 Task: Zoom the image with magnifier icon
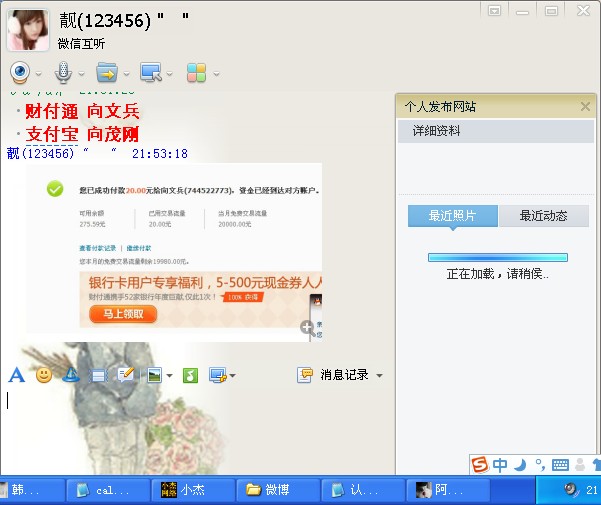[307, 328]
